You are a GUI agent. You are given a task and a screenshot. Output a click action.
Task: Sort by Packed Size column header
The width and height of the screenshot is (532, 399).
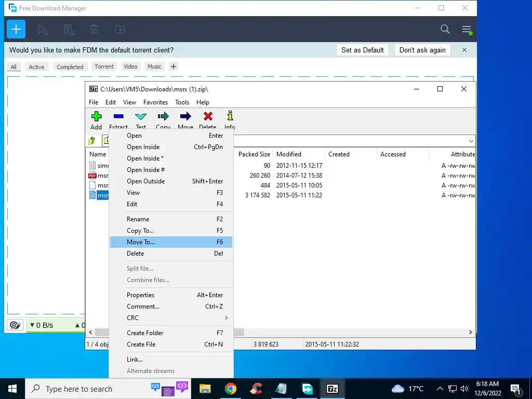[x=254, y=154]
